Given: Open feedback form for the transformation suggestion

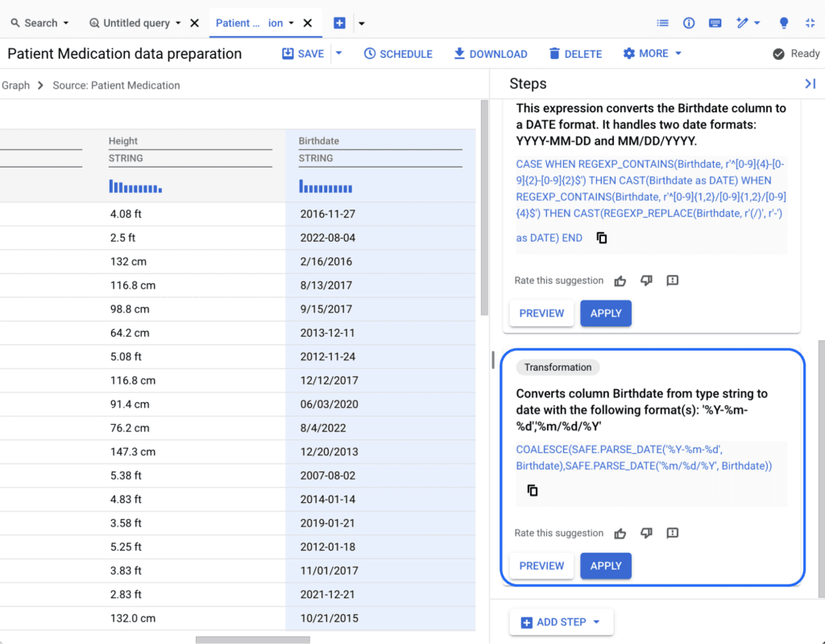Looking at the screenshot, I should point(673,533).
